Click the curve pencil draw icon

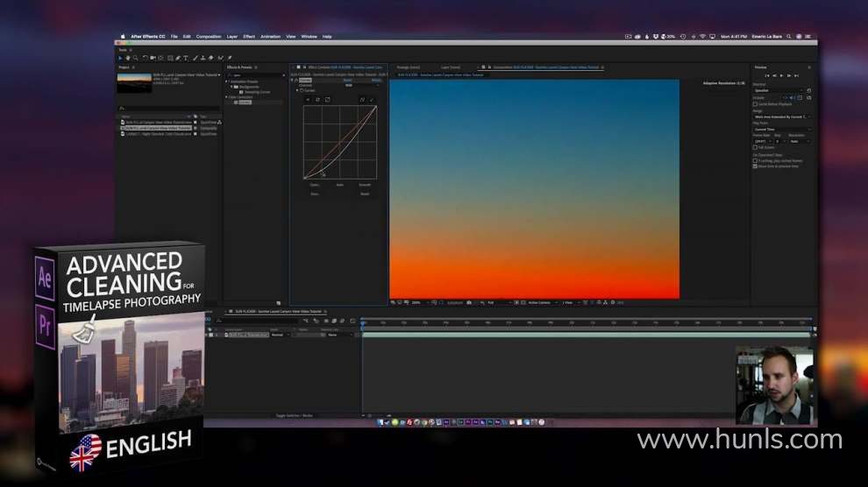[371, 100]
